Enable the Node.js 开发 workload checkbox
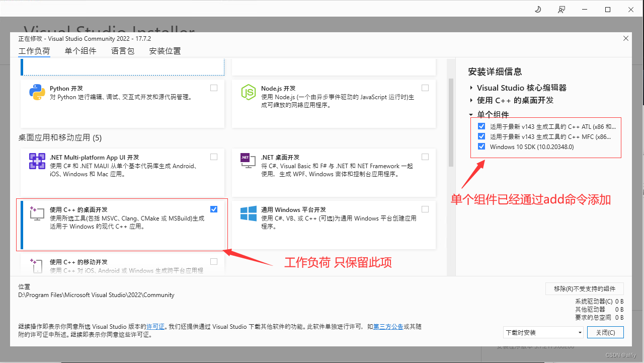The width and height of the screenshot is (644, 363). click(425, 88)
